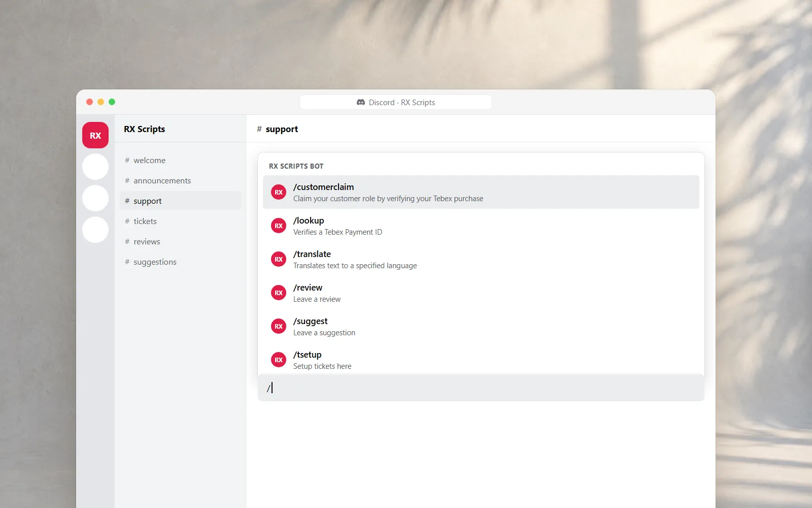
Task: Choose the /suggest command
Action: click(481, 326)
